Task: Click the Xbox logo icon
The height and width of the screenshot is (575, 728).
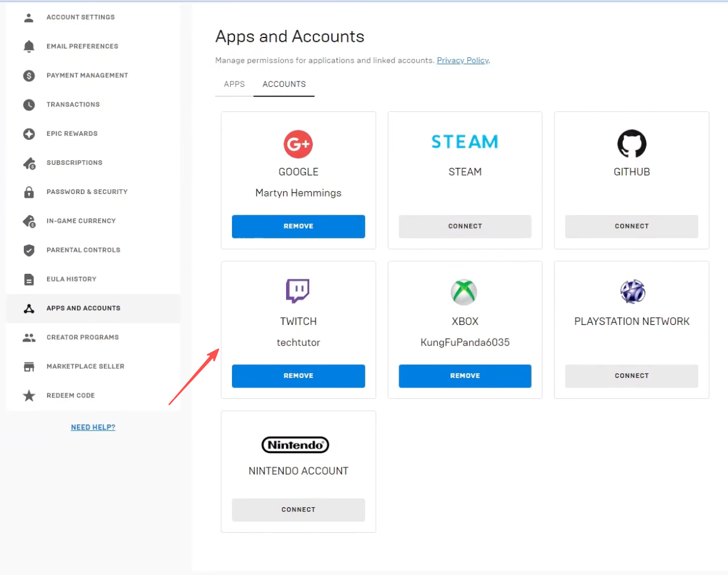Action: (x=465, y=292)
